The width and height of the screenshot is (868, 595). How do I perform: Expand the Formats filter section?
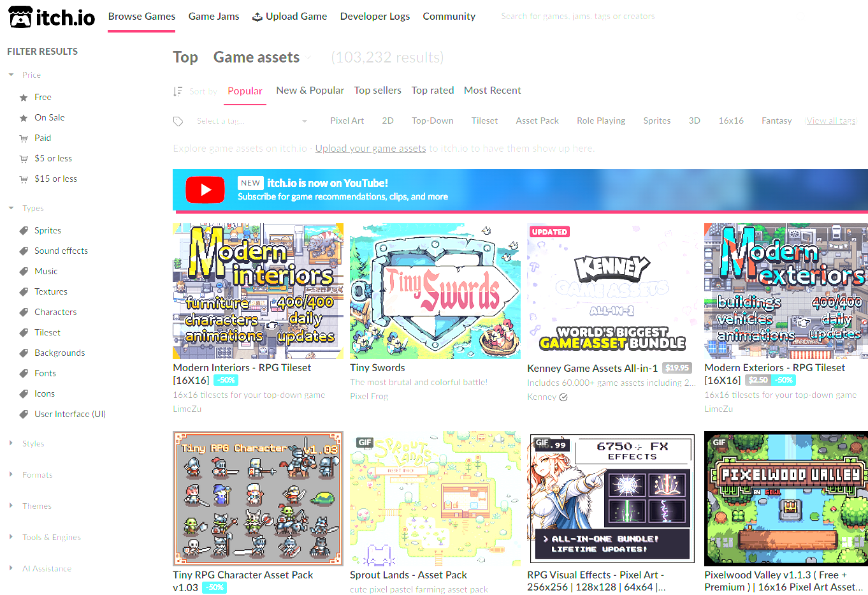click(11, 474)
